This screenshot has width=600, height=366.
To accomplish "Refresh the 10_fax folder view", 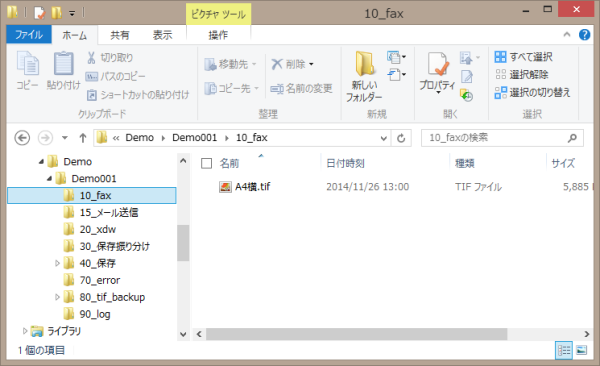I will 401,138.
